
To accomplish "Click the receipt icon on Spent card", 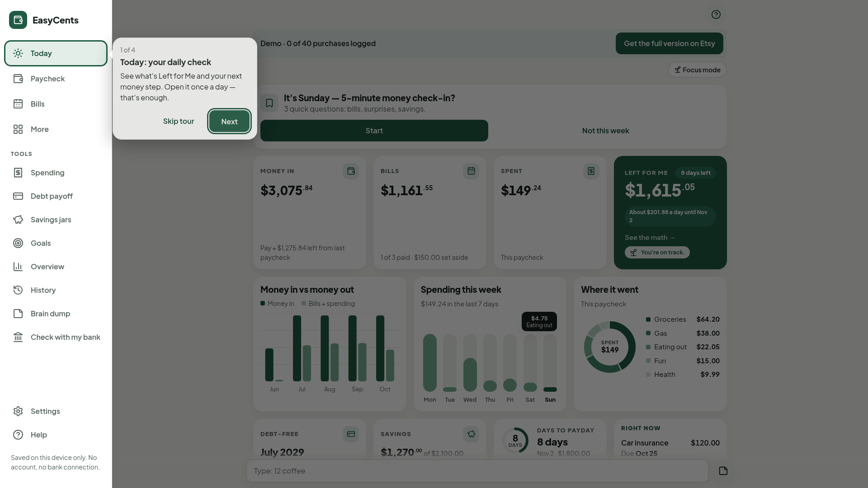I will 591,171.
